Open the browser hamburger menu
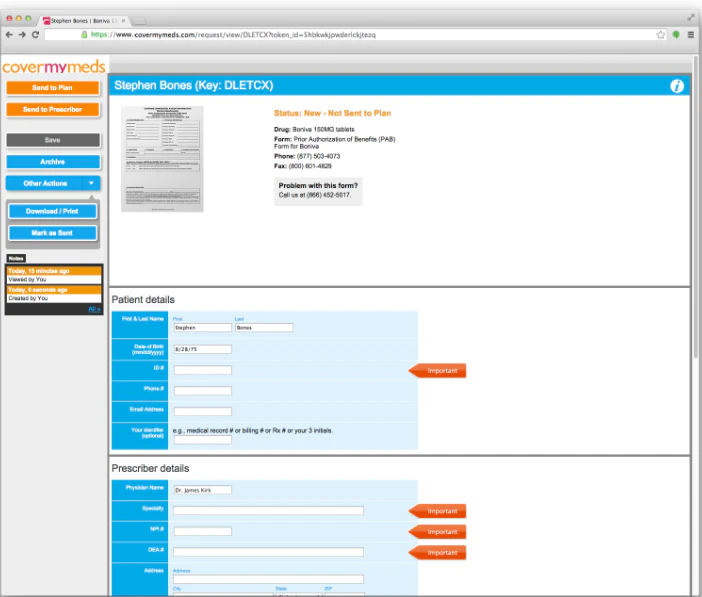The width and height of the screenshot is (702, 597). (x=691, y=34)
